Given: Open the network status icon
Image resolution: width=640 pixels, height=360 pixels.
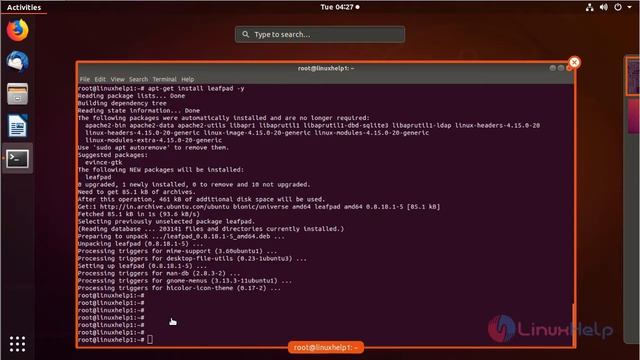Looking at the screenshot, I should click(589, 7).
